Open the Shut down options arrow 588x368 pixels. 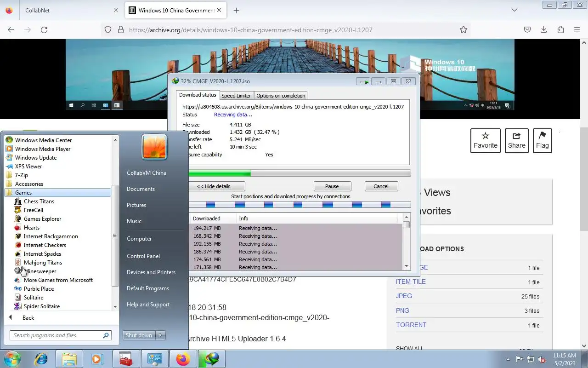coord(160,335)
